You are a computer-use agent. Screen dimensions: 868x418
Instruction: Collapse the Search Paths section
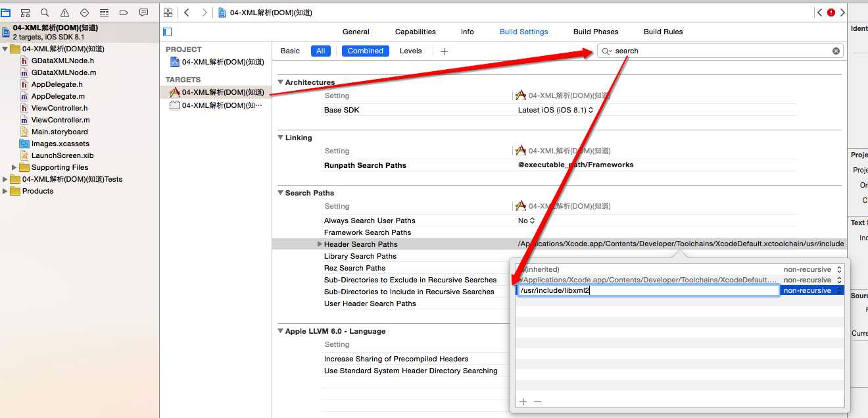(280, 193)
